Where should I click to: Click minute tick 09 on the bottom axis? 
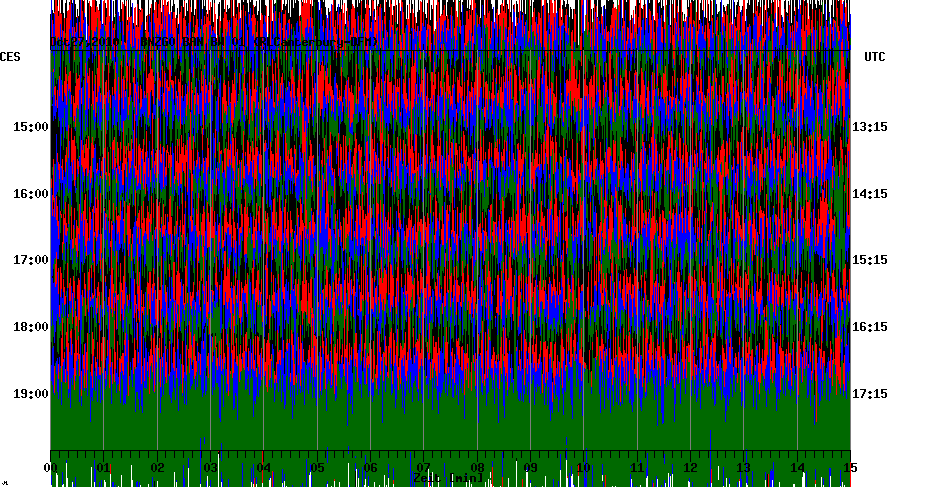tap(530, 468)
